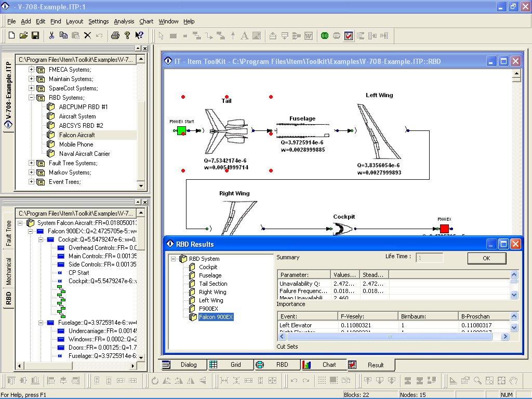Viewport: 532px width, 399px height.
Task: Select Right Wing in RBD Results tree
Action: pos(212,292)
